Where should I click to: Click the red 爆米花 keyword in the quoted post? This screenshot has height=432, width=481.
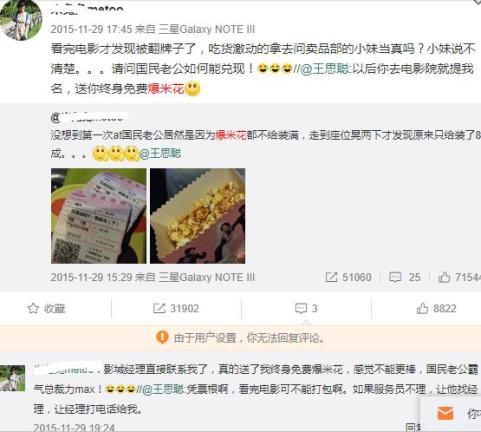pyautogui.click(x=231, y=135)
